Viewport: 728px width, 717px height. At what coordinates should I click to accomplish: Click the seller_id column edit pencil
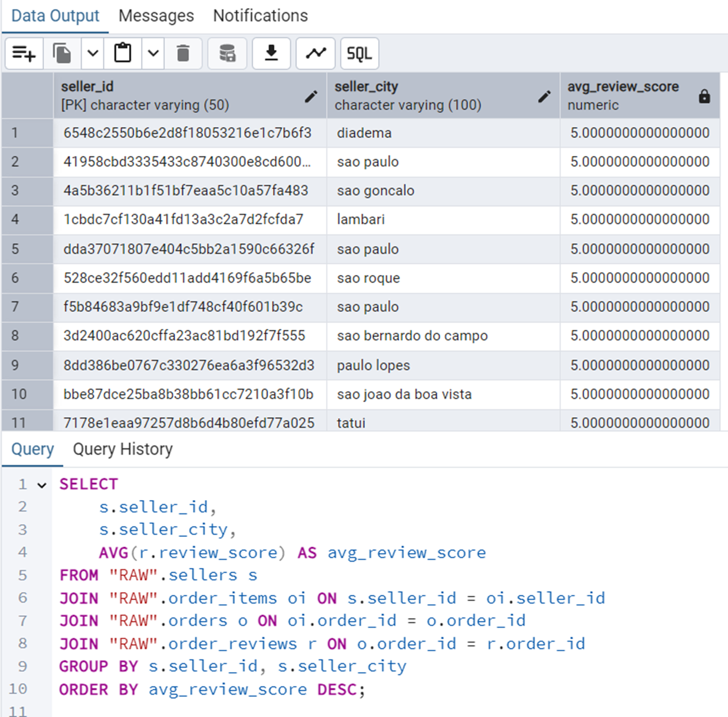(311, 96)
